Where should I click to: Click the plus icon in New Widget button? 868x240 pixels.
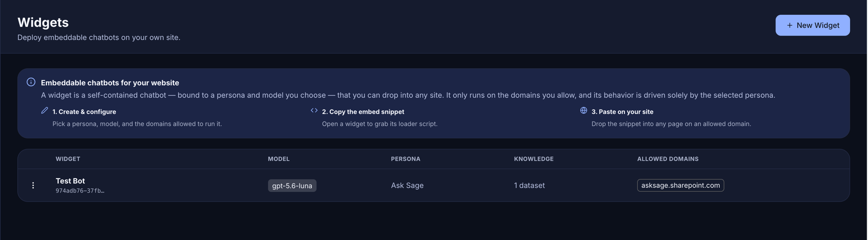[x=789, y=25]
